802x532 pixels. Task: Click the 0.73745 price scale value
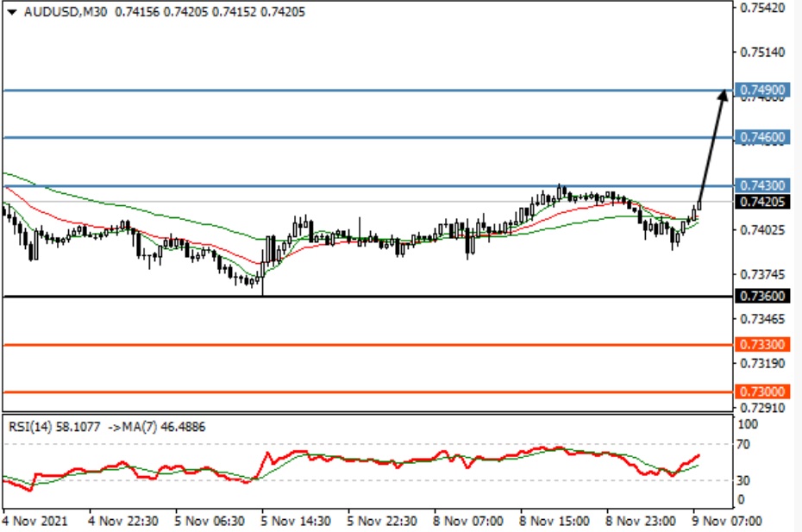point(762,275)
